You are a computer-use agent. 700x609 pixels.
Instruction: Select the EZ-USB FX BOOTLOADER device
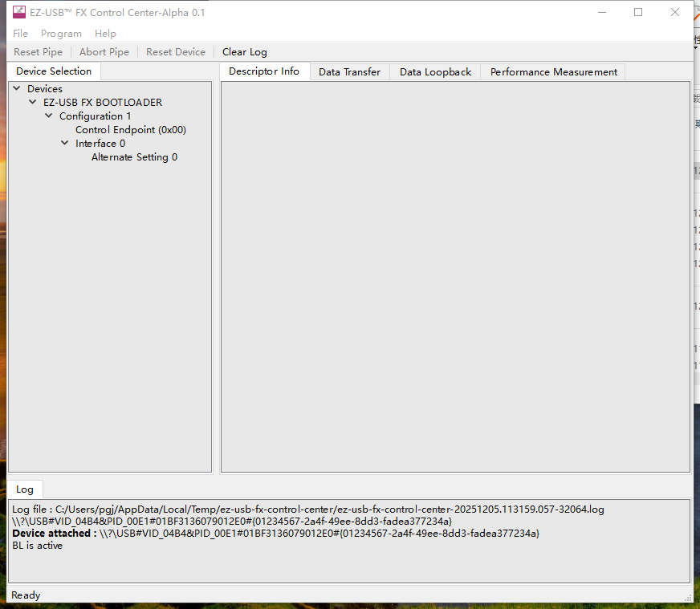[x=103, y=103]
